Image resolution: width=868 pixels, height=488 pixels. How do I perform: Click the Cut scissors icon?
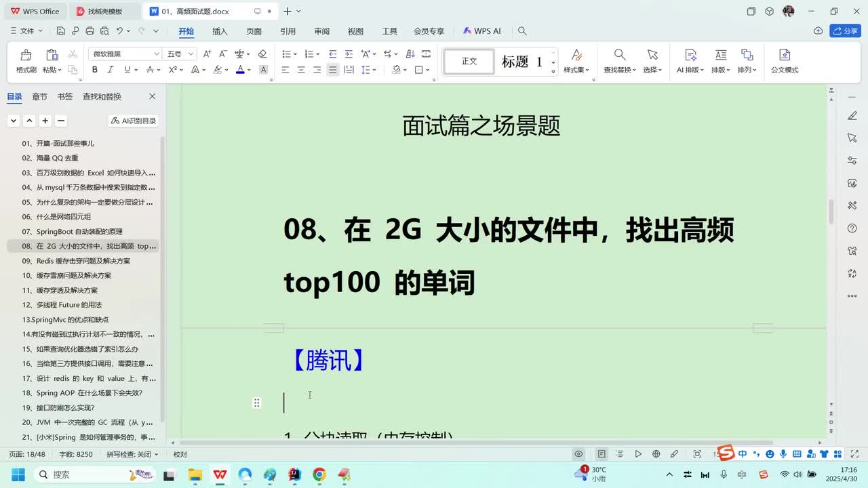pyautogui.click(x=72, y=54)
